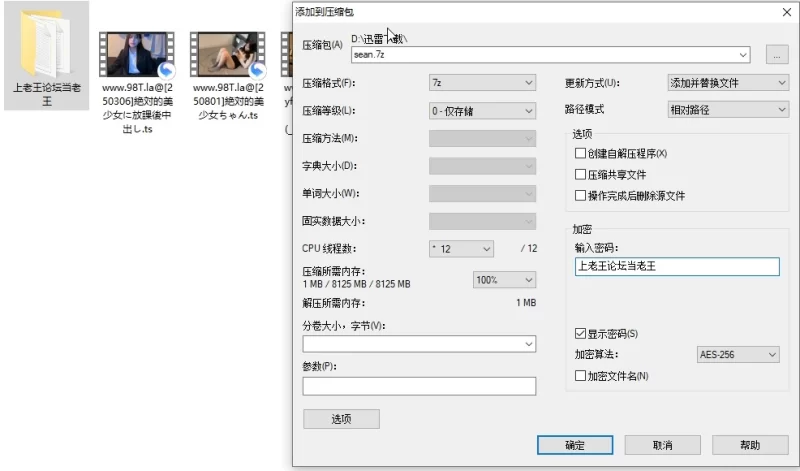Open the 压缩格式 dropdown showing 7z
Image resolution: width=800 pixels, height=471 pixels.
pyautogui.click(x=482, y=82)
